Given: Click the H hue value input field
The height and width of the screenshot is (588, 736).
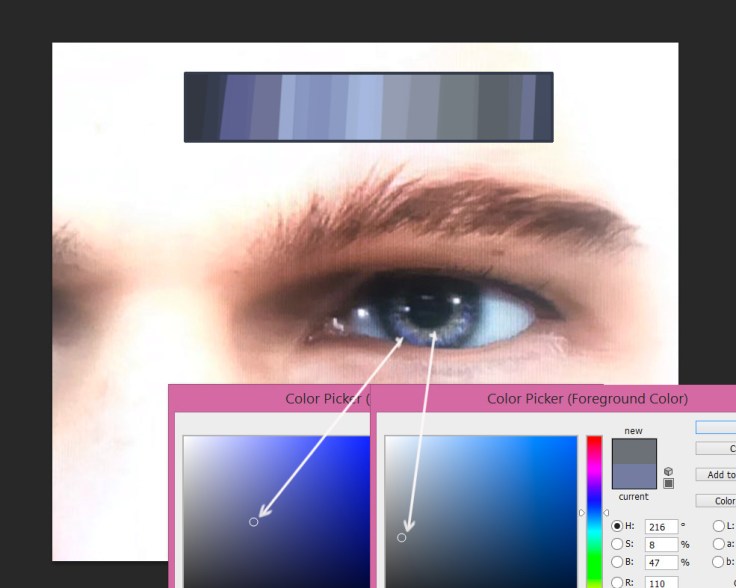Looking at the screenshot, I should (660, 526).
